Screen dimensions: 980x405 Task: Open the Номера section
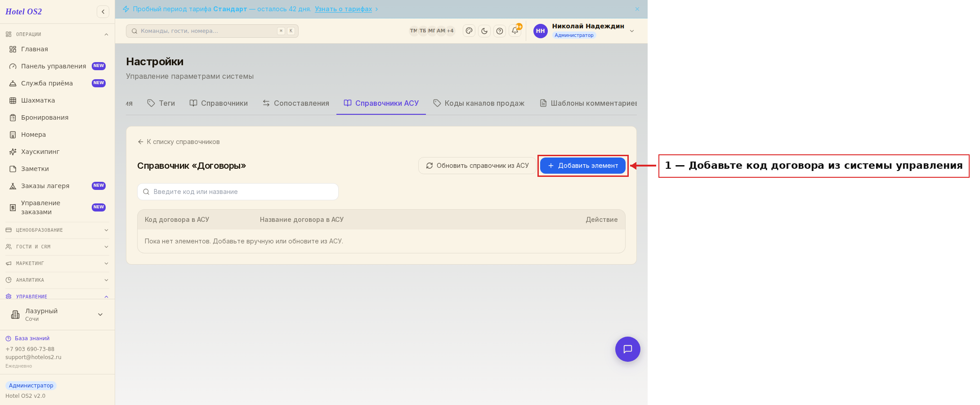pyautogui.click(x=57, y=135)
